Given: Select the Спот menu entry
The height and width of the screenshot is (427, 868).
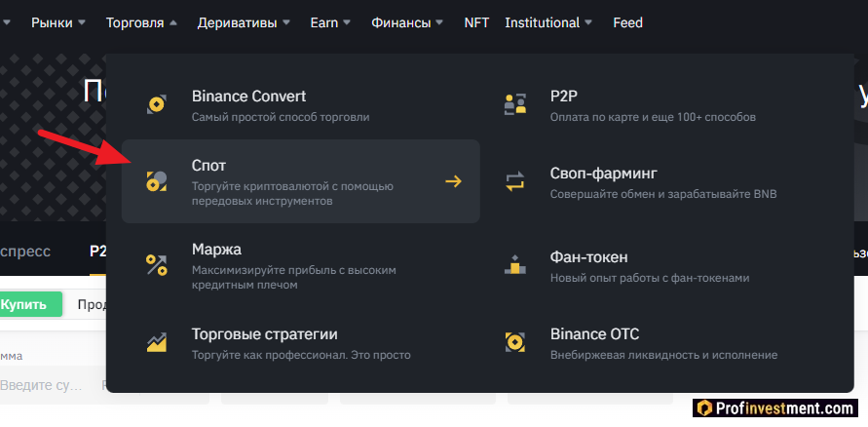Looking at the screenshot, I should pyautogui.click(x=301, y=181).
